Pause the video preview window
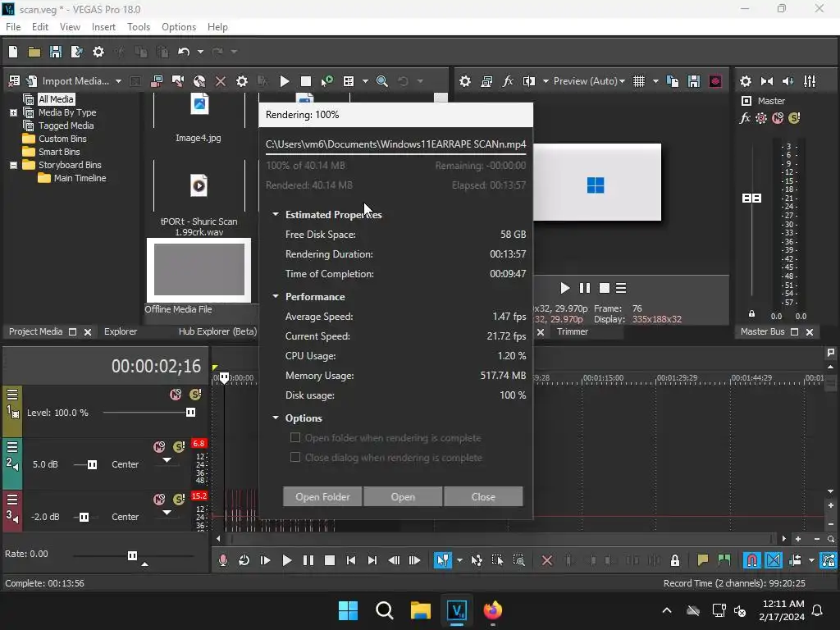840x630 pixels. [584, 288]
